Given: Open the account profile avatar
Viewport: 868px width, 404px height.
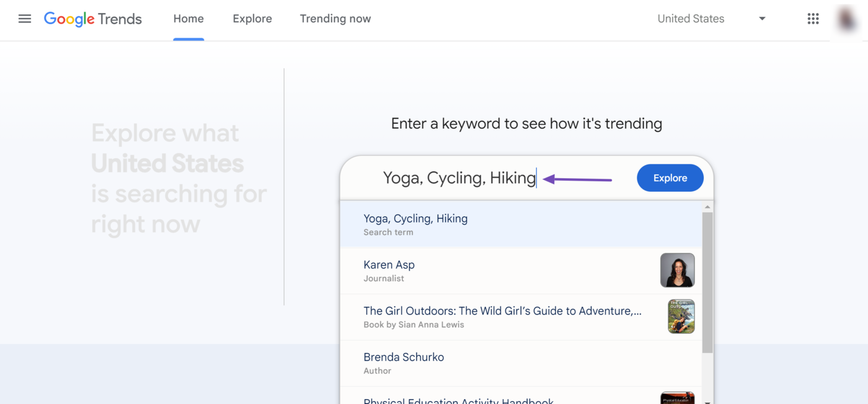Looking at the screenshot, I should coord(847,19).
